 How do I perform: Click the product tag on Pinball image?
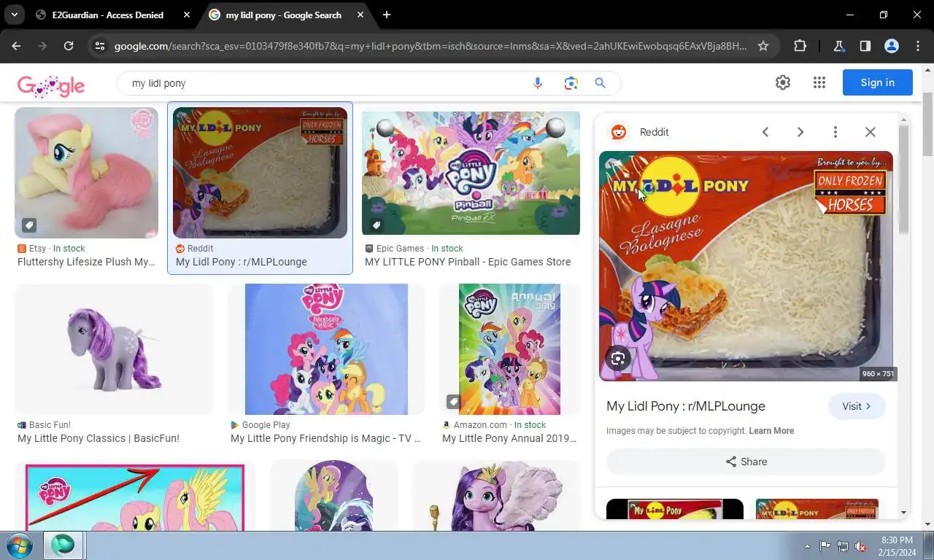[376, 225]
